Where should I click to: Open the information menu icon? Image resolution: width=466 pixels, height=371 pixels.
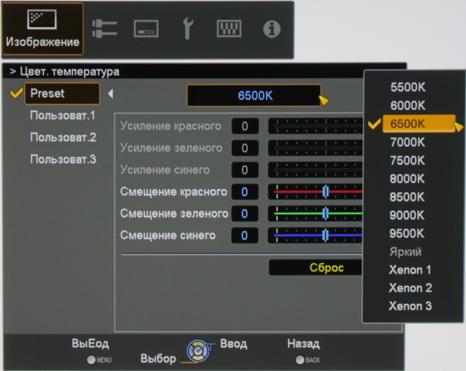272,29
